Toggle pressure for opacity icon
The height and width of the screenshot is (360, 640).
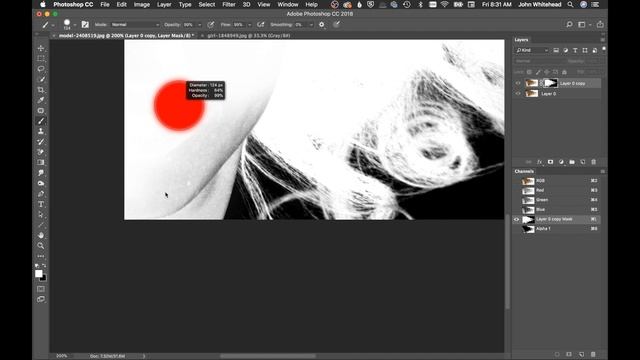coord(211,24)
